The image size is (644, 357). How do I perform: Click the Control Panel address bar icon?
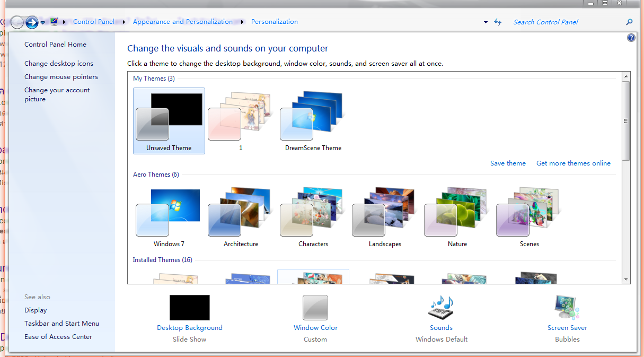(54, 22)
